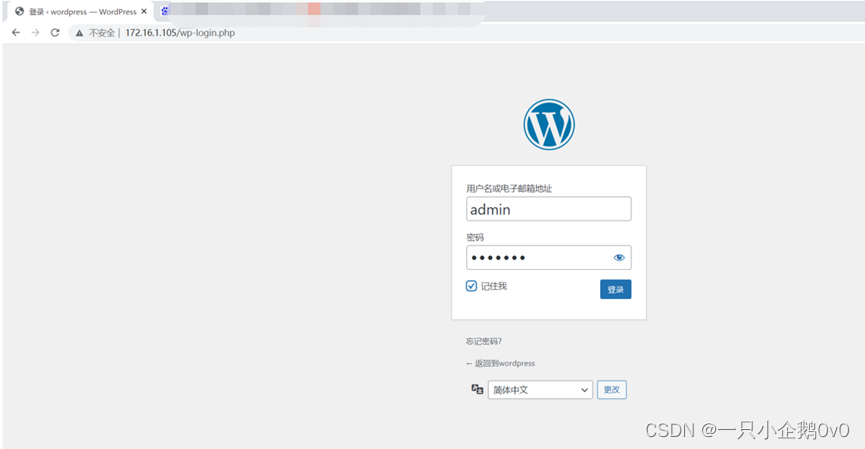865x449 pixels.
Task: Select the WordPress login browser tab
Action: pos(81,12)
